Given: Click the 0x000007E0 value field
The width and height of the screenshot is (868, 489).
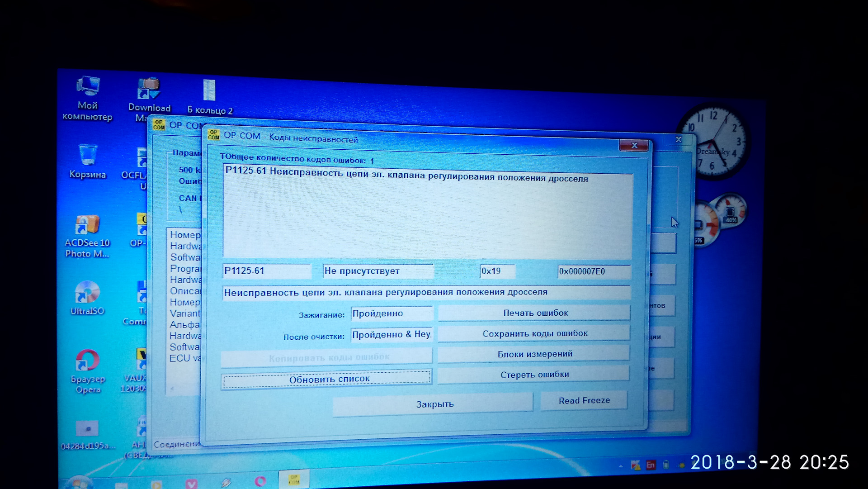Looking at the screenshot, I should click(594, 271).
